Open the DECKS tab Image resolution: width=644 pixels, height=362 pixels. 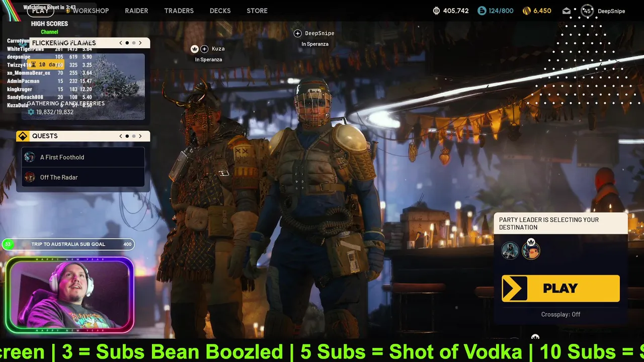(x=220, y=11)
